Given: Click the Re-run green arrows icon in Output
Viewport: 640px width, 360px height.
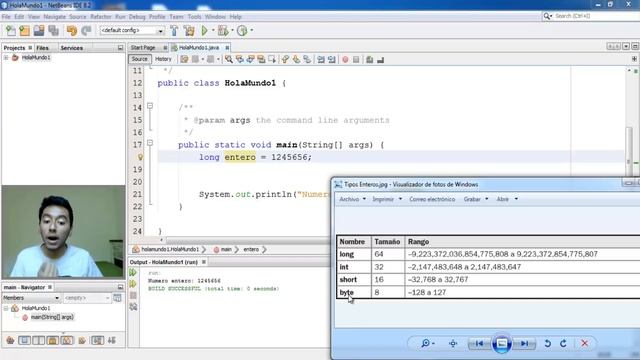Looking at the screenshot, I should [x=133, y=273].
